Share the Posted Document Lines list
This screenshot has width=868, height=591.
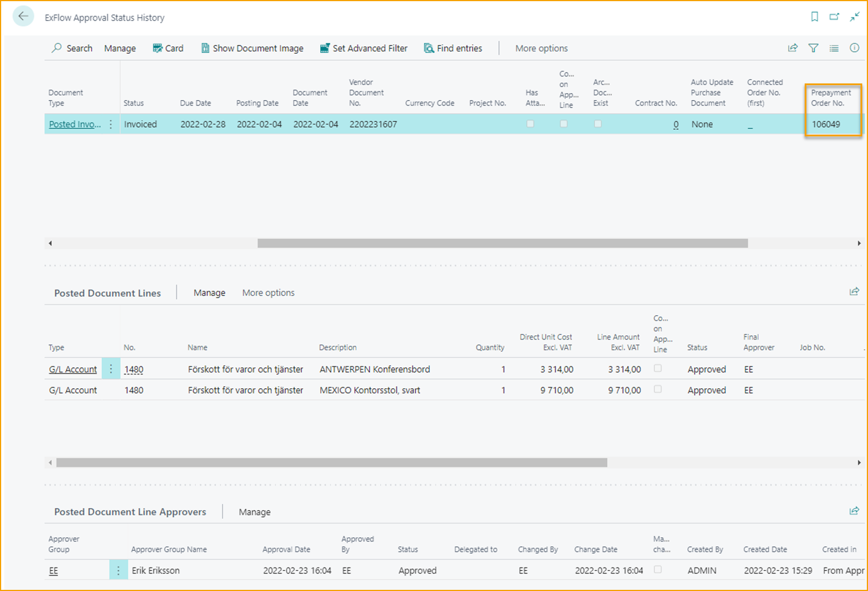pyautogui.click(x=854, y=292)
